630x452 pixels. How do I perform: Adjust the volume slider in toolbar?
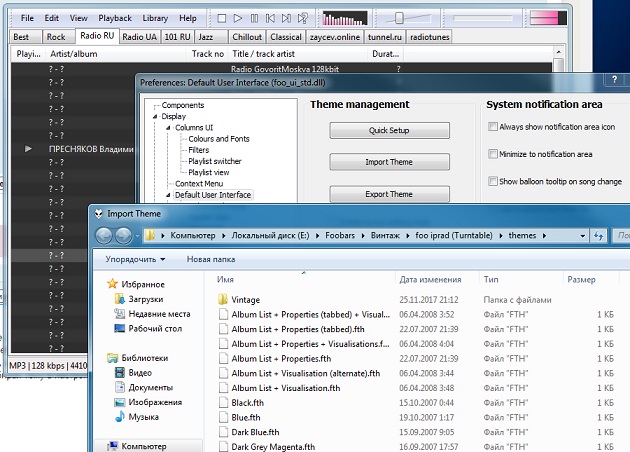[x=401, y=18]
